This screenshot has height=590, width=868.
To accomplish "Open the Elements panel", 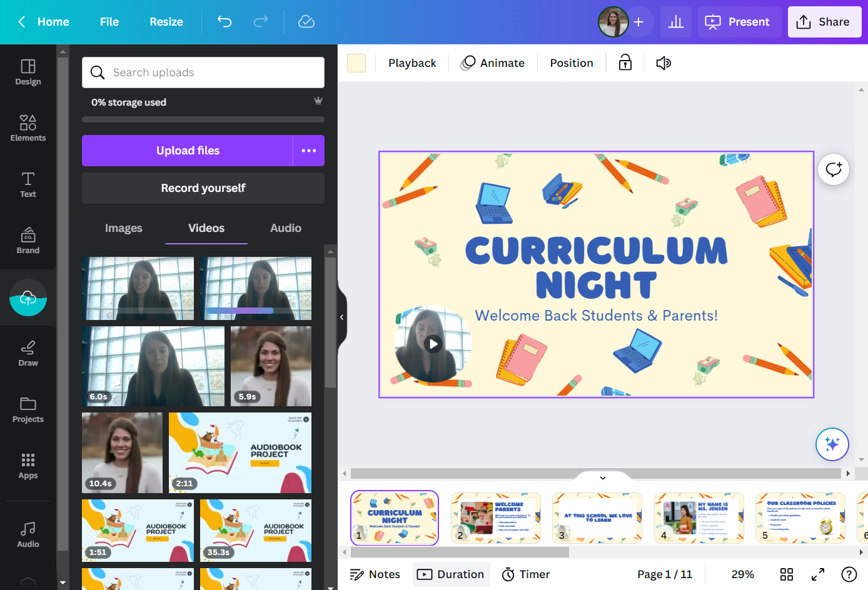I will (28, 129).
